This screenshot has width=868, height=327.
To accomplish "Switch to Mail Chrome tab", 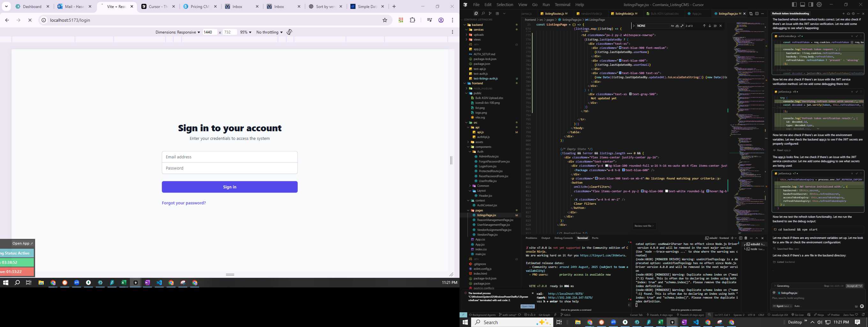I will [x=75, y=6].
